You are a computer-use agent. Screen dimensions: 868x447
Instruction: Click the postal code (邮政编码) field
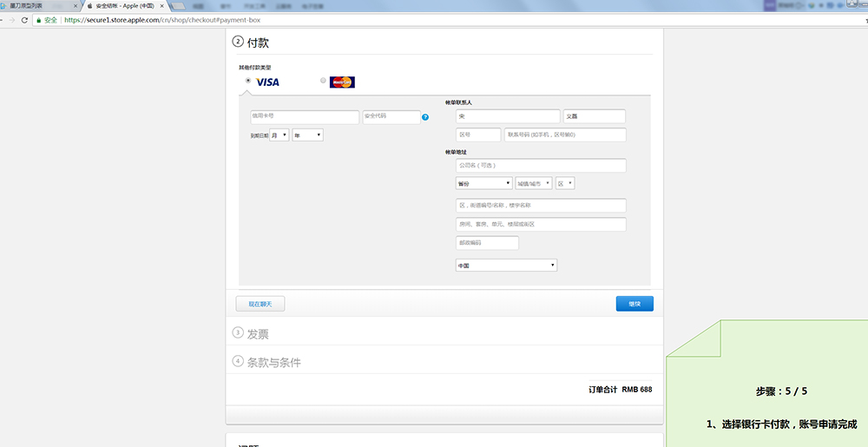click(487, 243)
